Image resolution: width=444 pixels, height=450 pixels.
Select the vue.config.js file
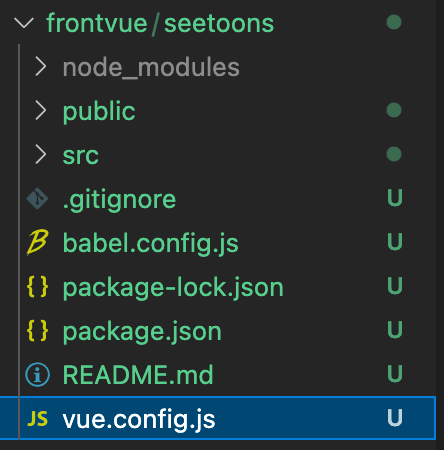[218, 418]
